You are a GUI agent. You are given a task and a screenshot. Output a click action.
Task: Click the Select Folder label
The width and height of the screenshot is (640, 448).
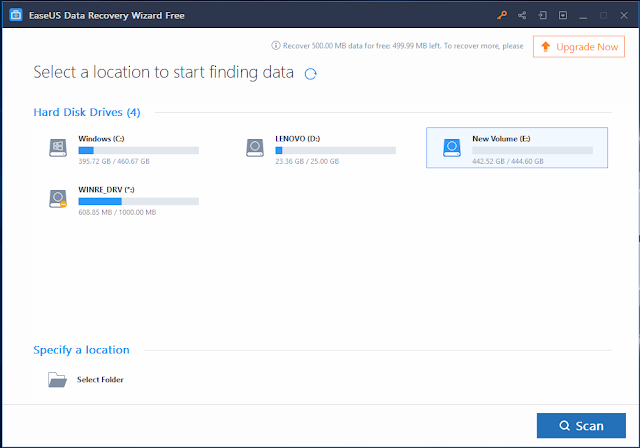pos(100,379)
